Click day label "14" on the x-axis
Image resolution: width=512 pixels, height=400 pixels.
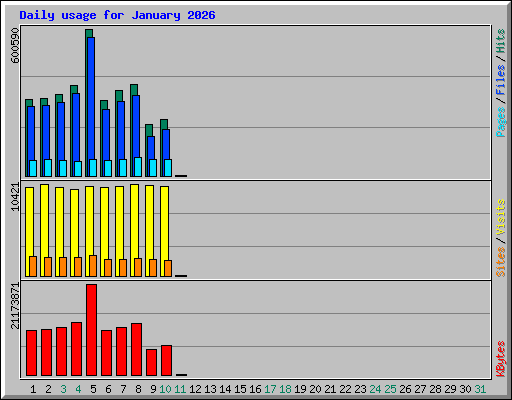point(225,389)
